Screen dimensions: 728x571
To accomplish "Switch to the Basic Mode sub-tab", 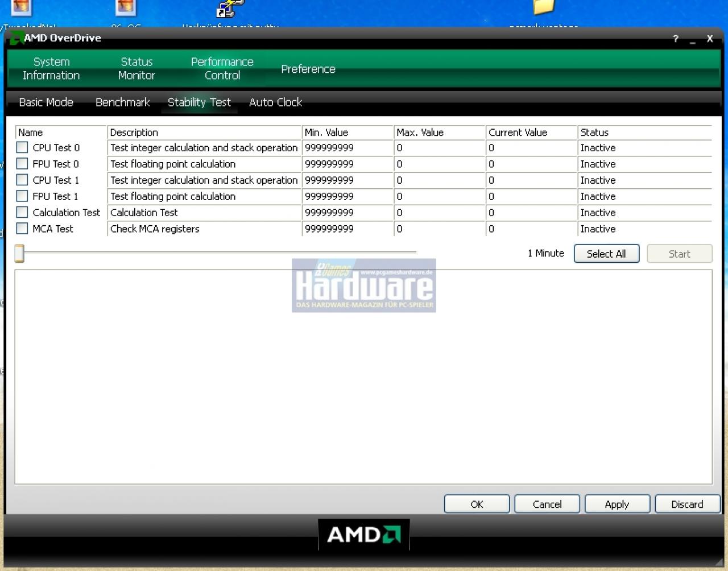I will pos(46,102).
